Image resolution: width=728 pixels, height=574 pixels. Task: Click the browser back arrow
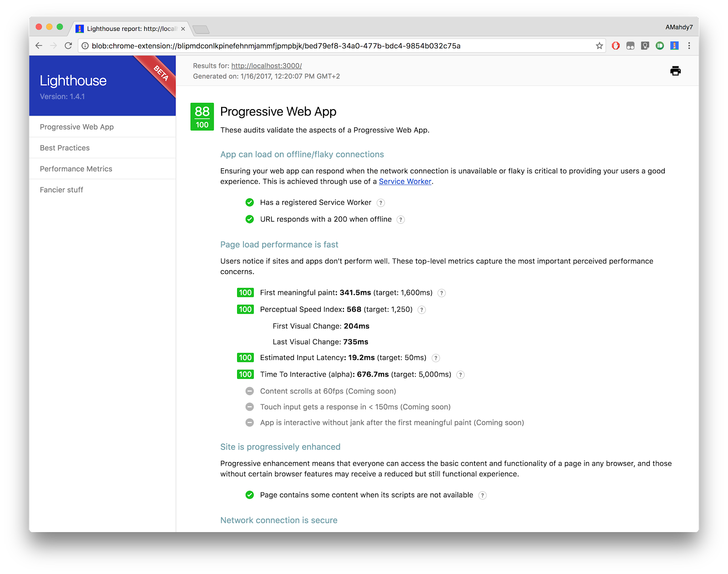(x=39, y=45)
